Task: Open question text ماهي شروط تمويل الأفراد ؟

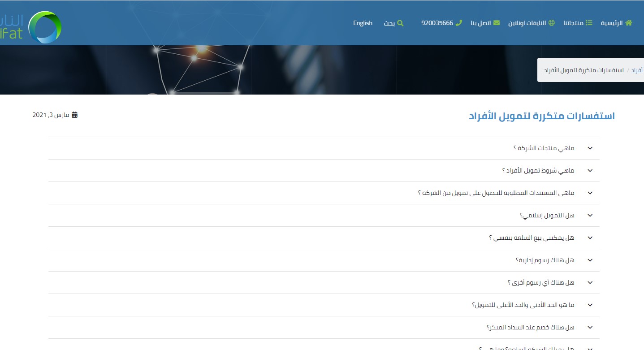Action: click(538, 171)
